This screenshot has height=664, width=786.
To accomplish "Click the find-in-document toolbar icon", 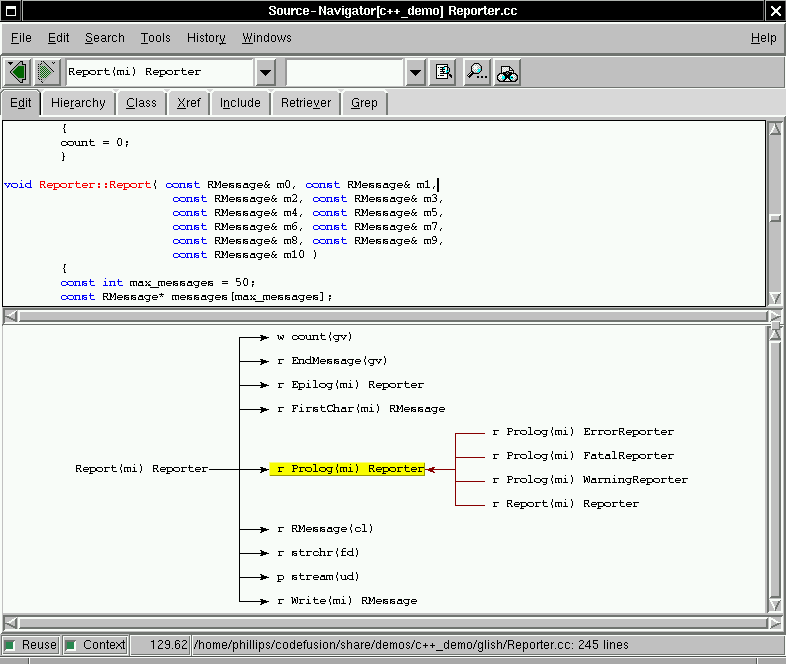I will (x=444, y=72).
